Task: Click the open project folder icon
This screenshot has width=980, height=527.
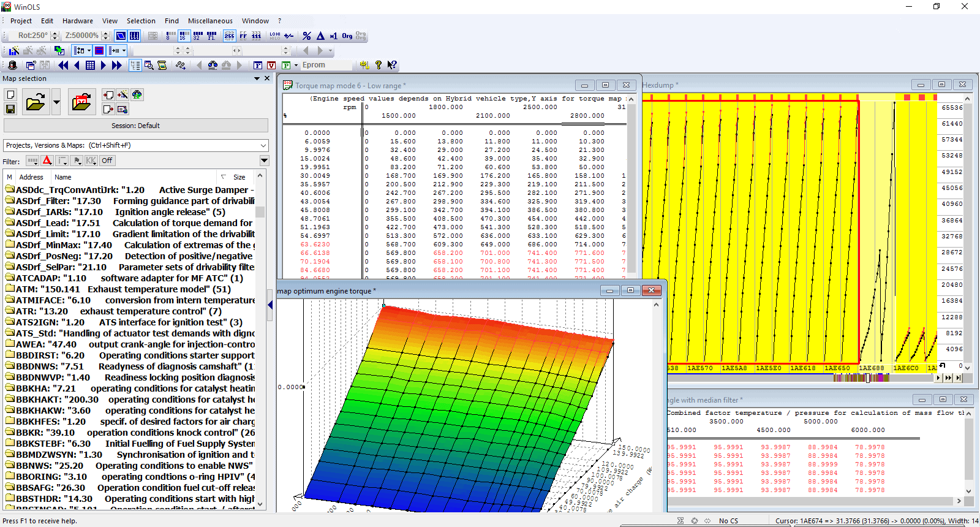Action: (36, 102)
